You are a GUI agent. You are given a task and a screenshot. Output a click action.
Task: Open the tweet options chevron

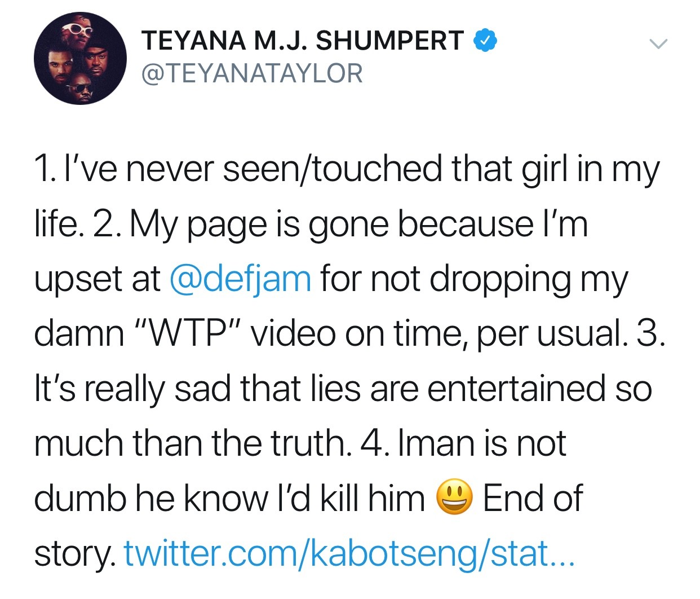click(657, 43)
